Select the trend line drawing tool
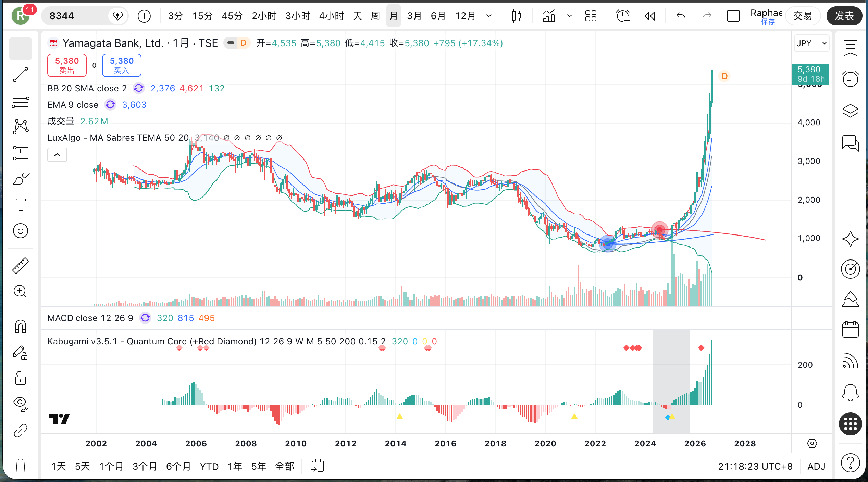Image resolution: width=868 pixels, height=482 pixels. pyautogui.click(x=21, y=75)
